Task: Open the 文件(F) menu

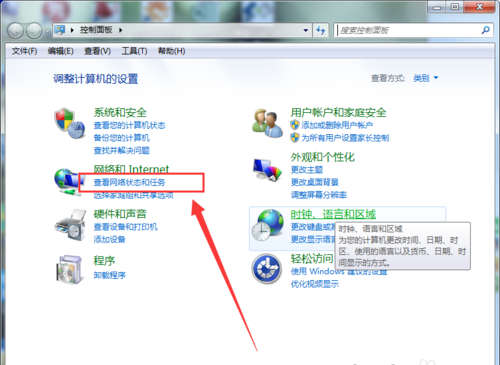Action: coord(24,51)
